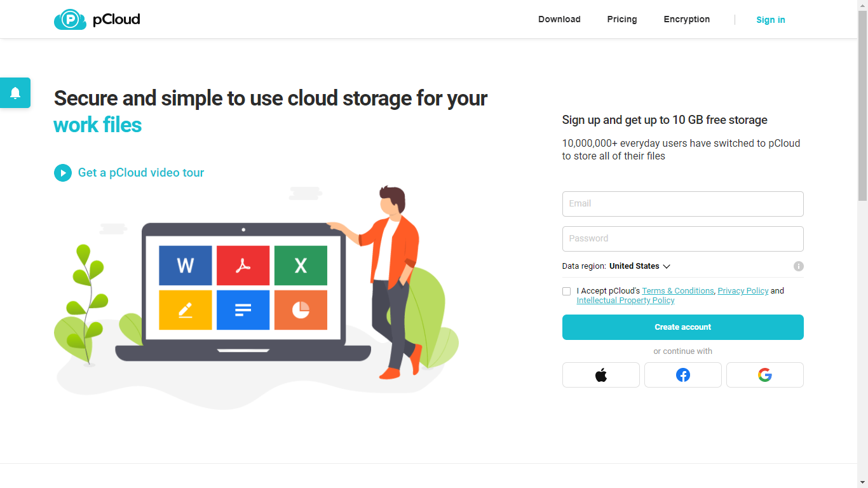The width and height of the screenshot is (868, 488).
Task: Click the yellow pencil tile in the laptop illustration
Action: coord(186,310)
